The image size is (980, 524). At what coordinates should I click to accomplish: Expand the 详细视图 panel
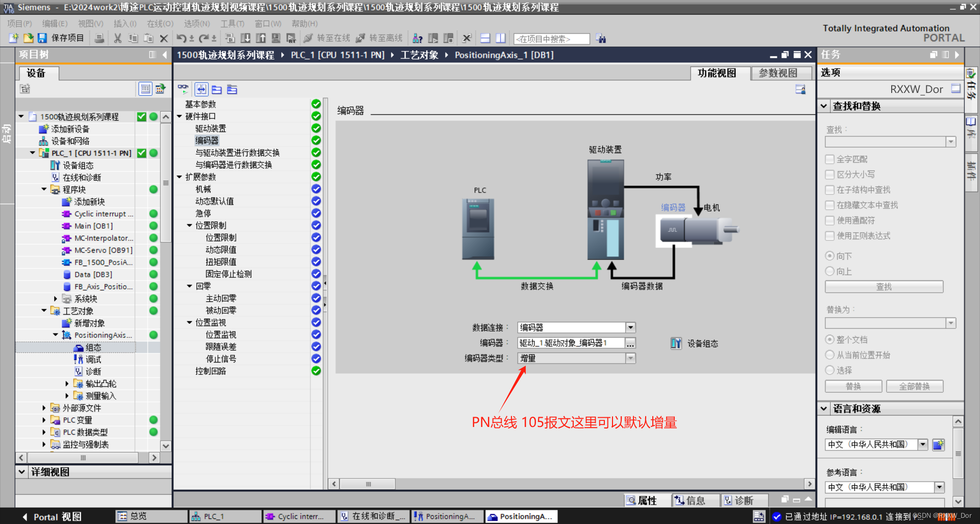coord(22,472)
